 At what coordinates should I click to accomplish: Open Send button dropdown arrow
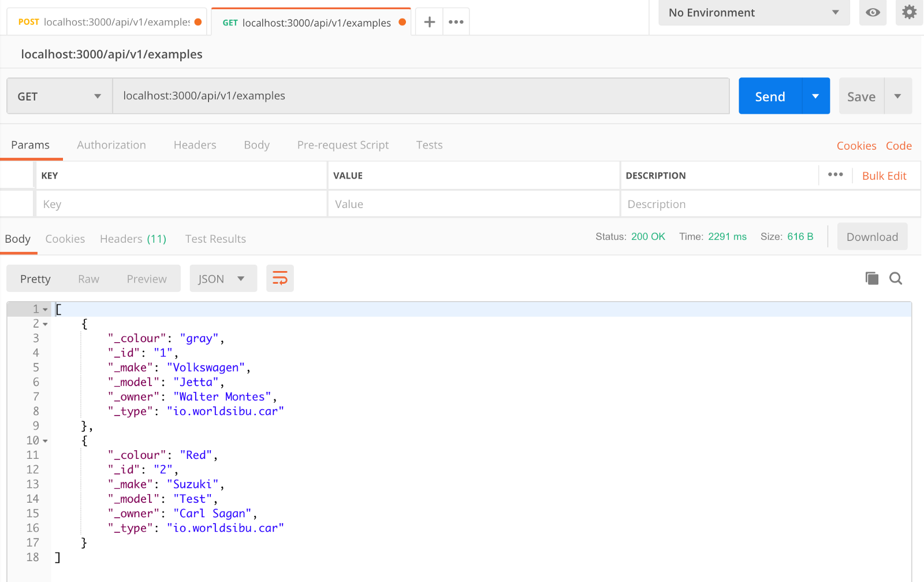815,97
